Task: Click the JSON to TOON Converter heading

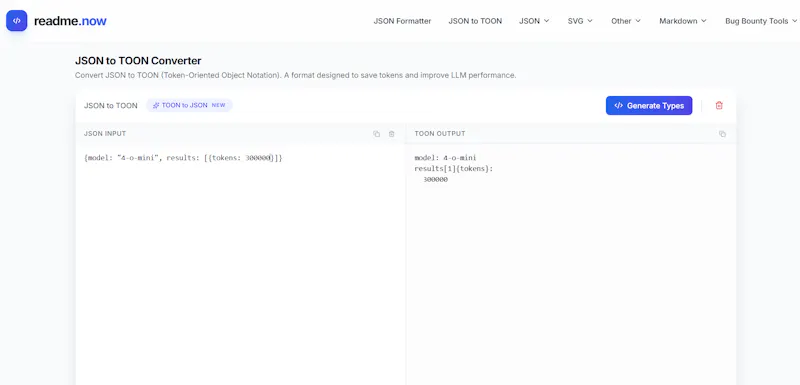Action: (x=138, y=61)
